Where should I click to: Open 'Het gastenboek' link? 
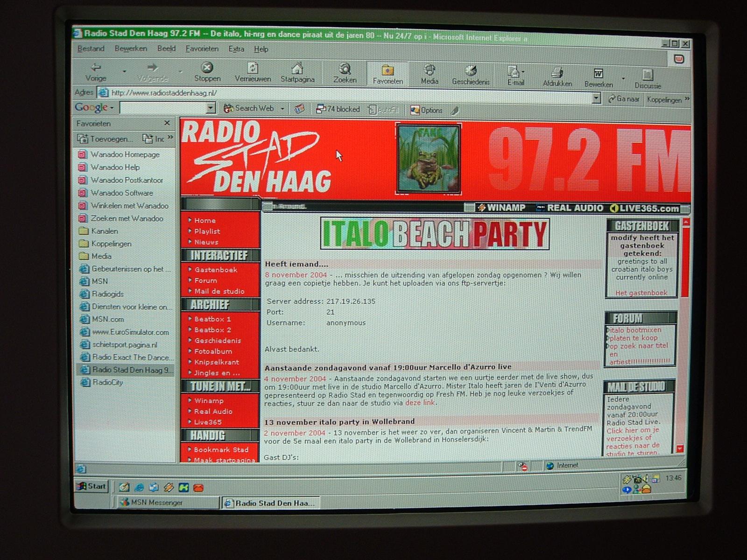pyautogui.click(x=641, y=293)
